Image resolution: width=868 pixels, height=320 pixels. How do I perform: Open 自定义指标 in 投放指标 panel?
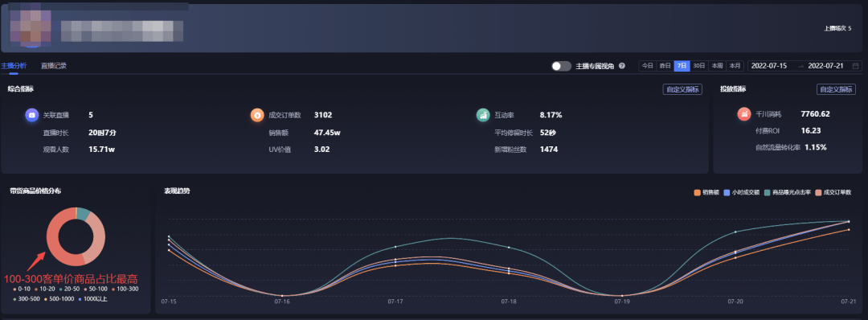[836, 90]
